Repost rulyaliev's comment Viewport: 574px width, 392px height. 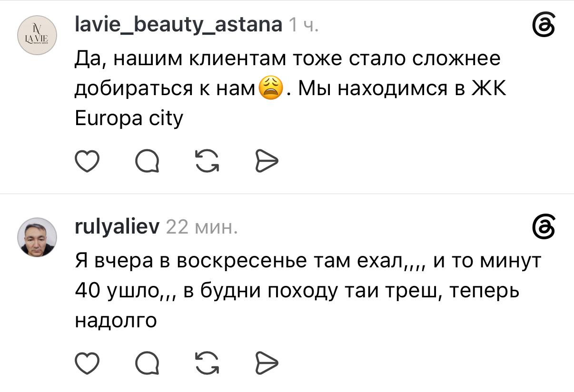(x=207, y=364)
